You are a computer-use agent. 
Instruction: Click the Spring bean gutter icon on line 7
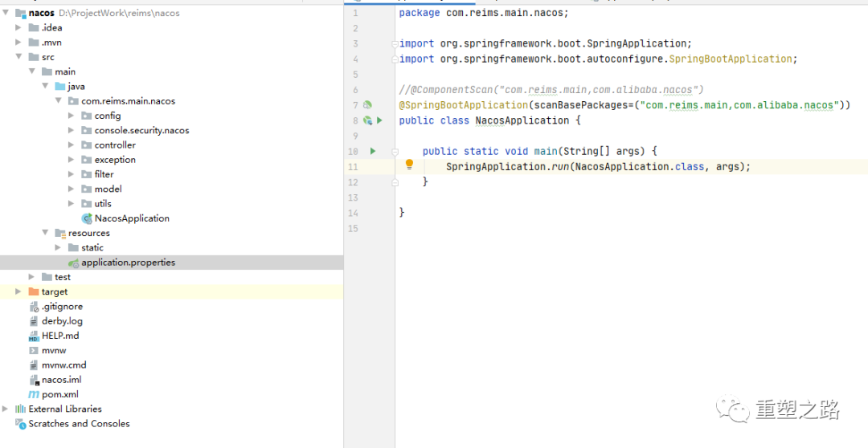click(x=367, y=104)
